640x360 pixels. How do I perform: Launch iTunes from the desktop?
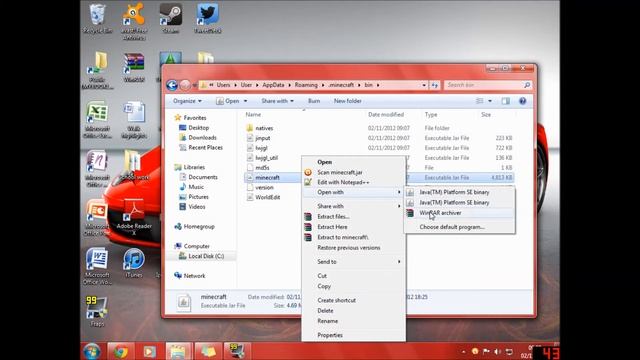coord(134,263)
